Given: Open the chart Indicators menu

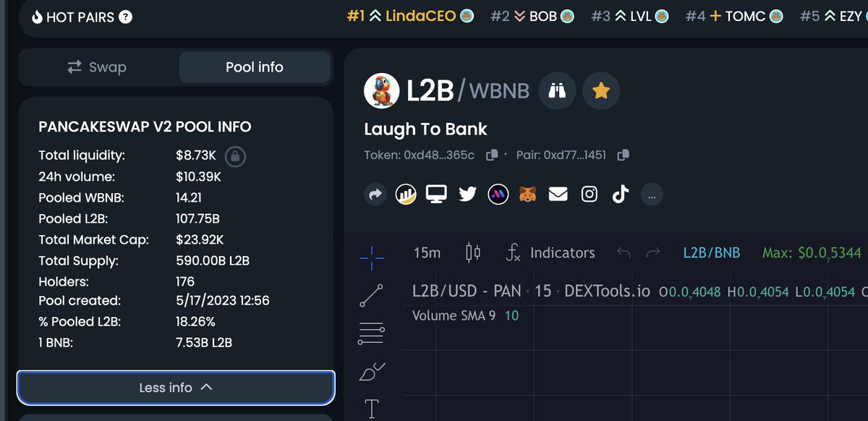Looking at the screenshot, I should (x=550, y=252).
